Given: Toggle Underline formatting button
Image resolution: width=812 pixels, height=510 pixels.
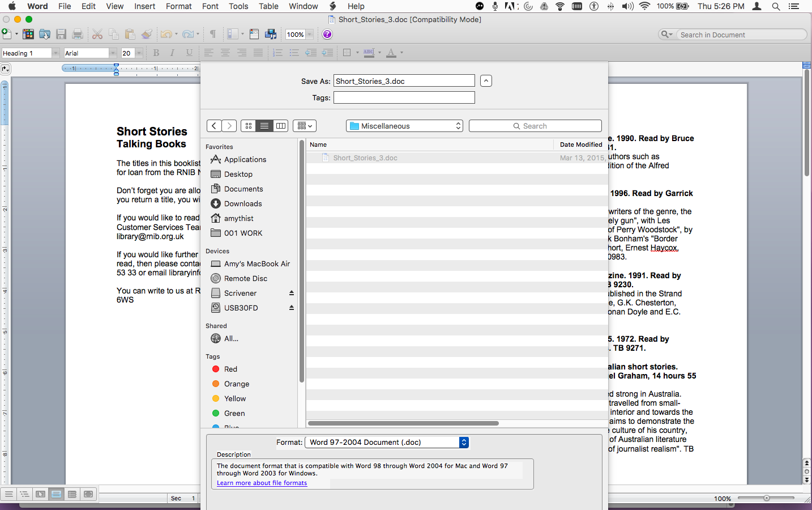Looking at the screenshot, I should point(189,53).
